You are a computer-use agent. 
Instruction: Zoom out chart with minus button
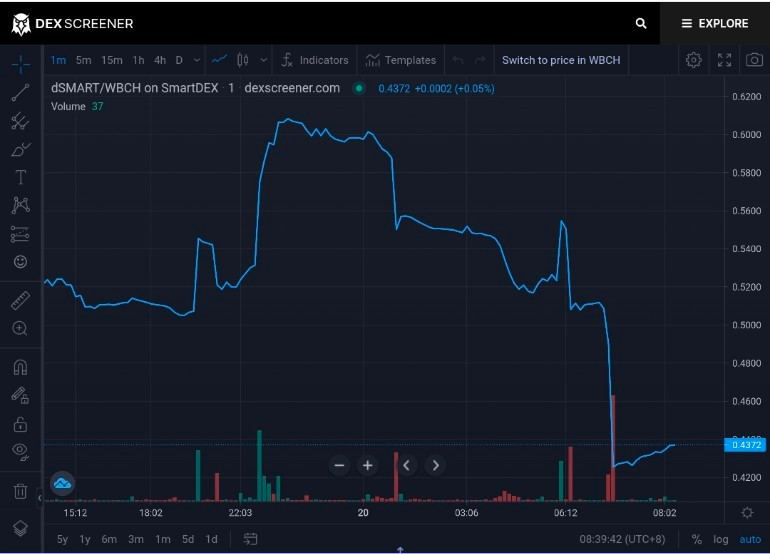click(339, 466)
